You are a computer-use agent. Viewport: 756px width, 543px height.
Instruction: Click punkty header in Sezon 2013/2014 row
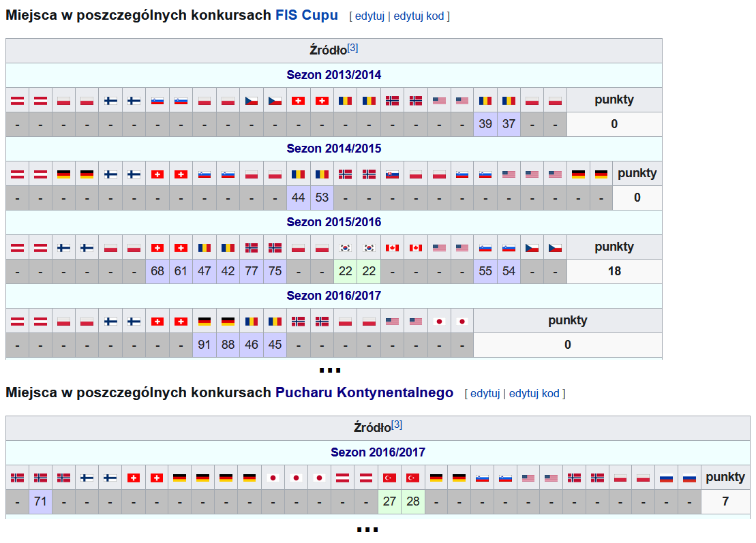point(614,99)
